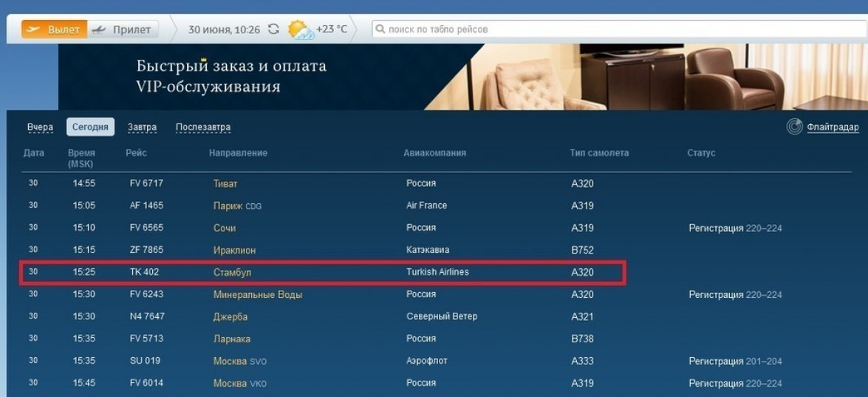Screen dimensions: 868x397
Task: Open the destination Ираклион
Action: (x=235, y=251)
